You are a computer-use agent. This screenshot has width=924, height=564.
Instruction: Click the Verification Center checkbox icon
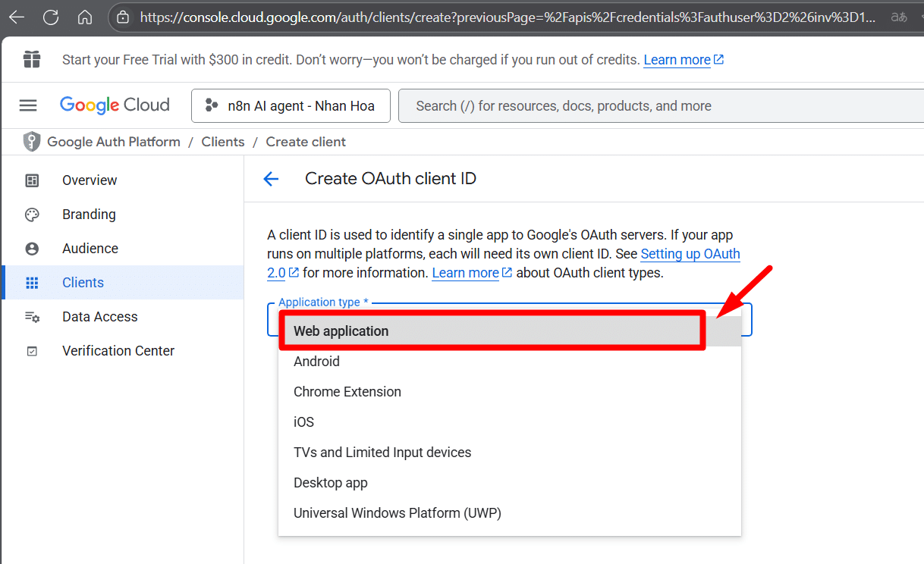tap(32, 351)
